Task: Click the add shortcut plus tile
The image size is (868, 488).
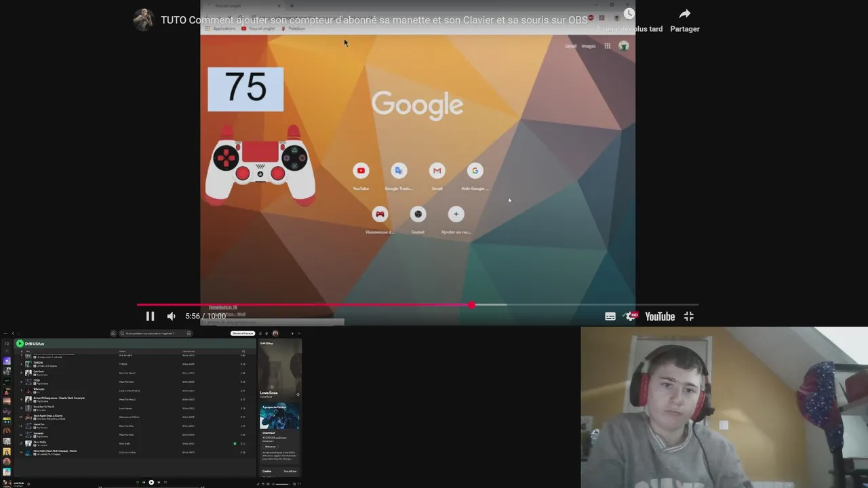Action: click(456, 214)
